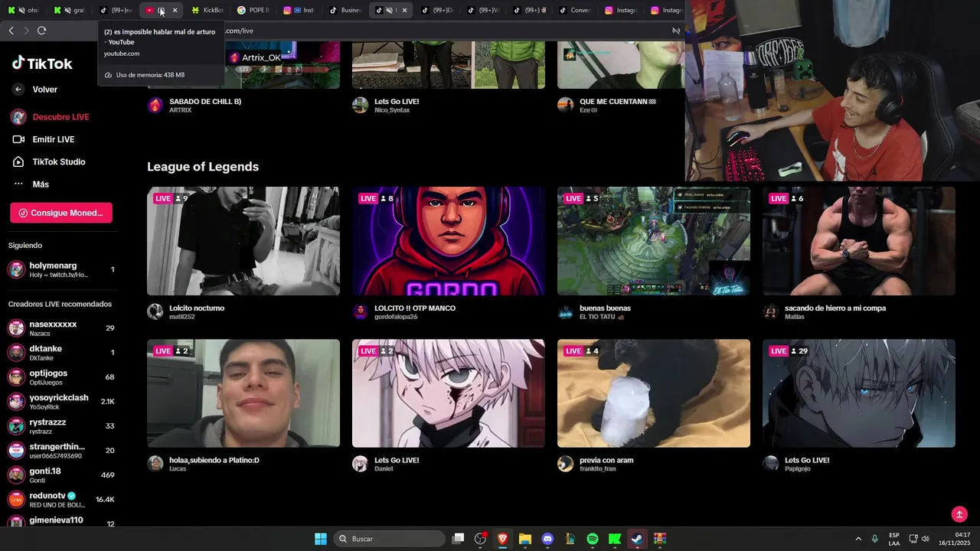Click the ARTRIX profile avatar
Image resolution: width=980 pixels, height=551 pixels.
point(155,105)
